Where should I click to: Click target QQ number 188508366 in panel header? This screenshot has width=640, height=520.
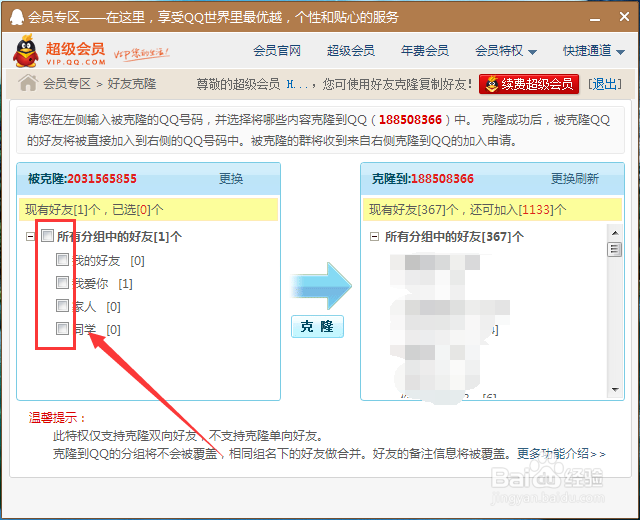442,179
